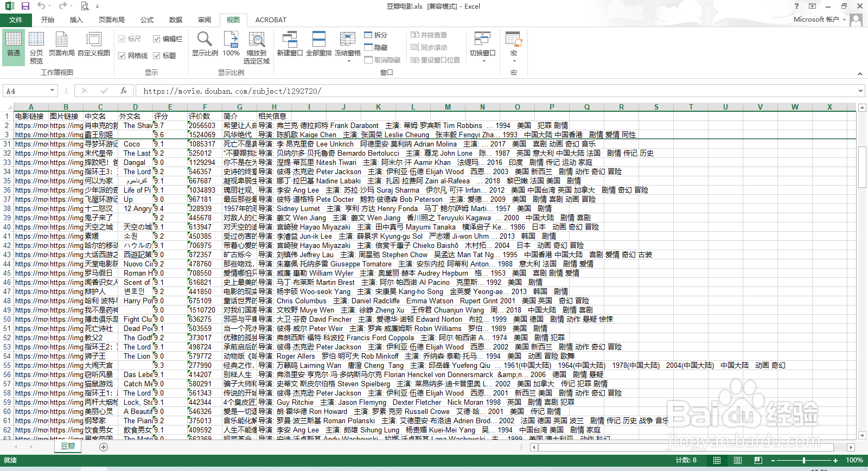Click the Select All corner button
The height and width of the screenshot is (471, 868).
click(x=7, y=107)
